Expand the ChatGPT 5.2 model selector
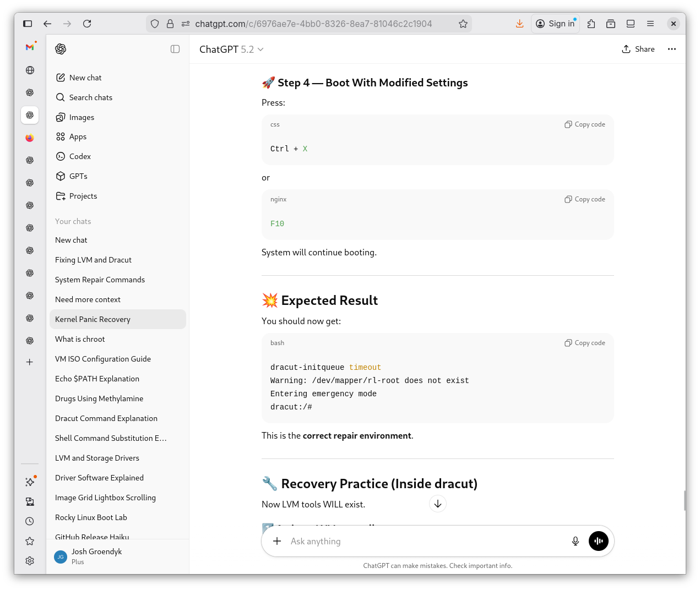The image size is (700, 590). click(x=231, y=50)
